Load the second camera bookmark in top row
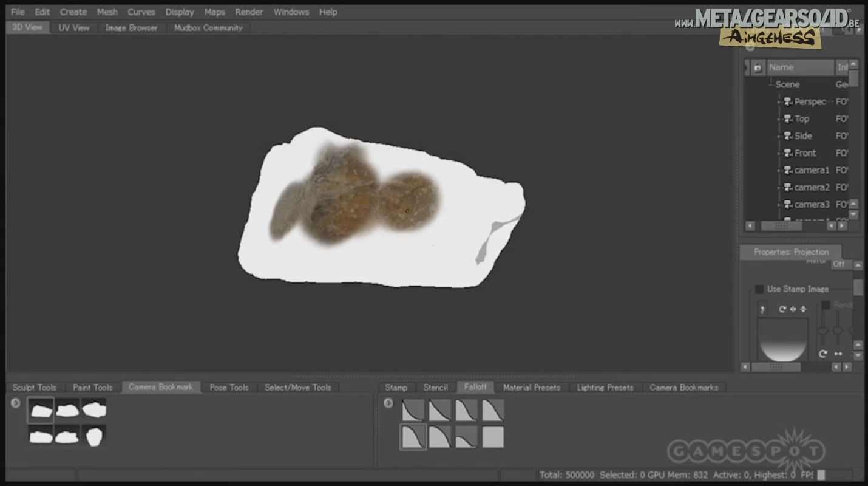 pyautogui.click(x=67, y=410)
